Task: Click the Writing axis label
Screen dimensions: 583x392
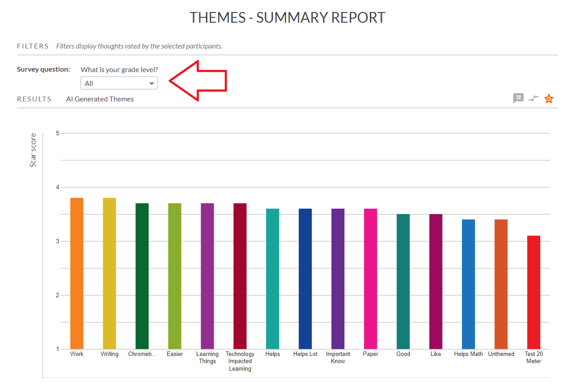Action: click(x=109, y=354)
